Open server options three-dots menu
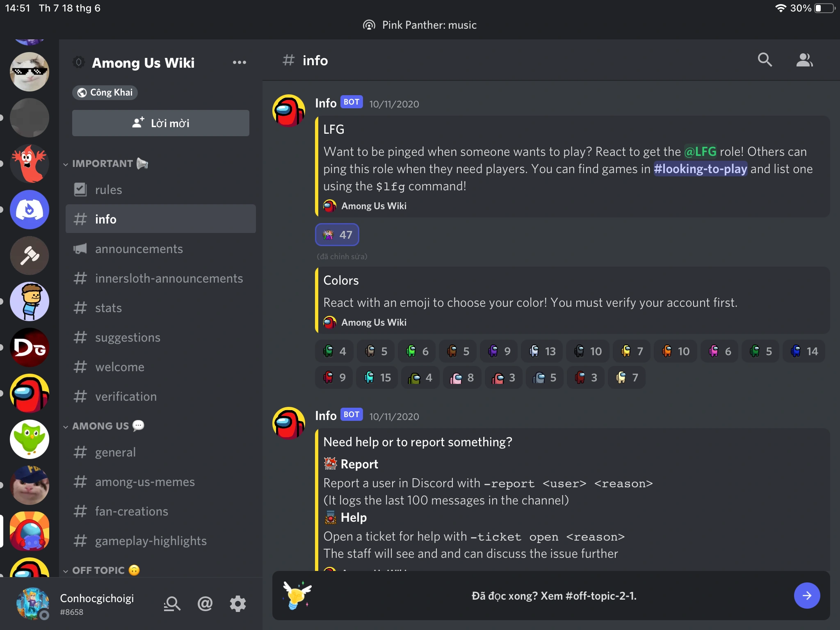This screenshot has width=840, height=630. point(239,62)
